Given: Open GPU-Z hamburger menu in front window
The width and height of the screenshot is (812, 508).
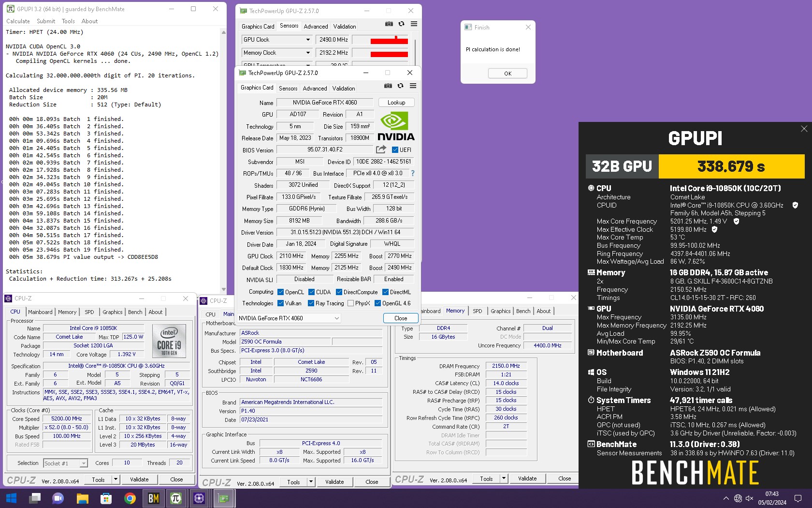Looking at the screenshot, I should 413,86.
